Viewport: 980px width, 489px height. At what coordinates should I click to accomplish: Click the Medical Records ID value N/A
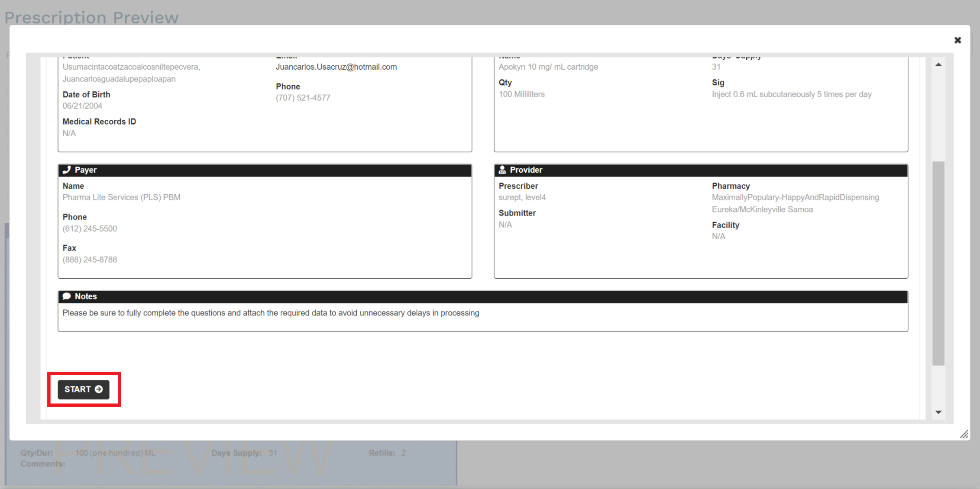[69, 133]
